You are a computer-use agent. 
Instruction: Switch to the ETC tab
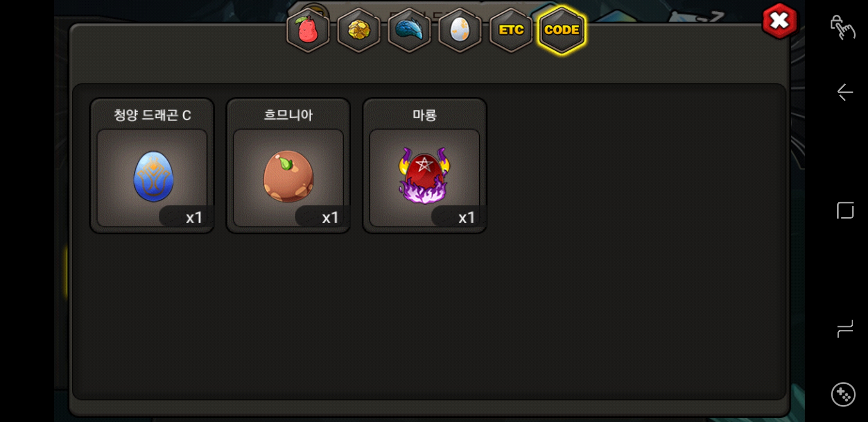511,30
